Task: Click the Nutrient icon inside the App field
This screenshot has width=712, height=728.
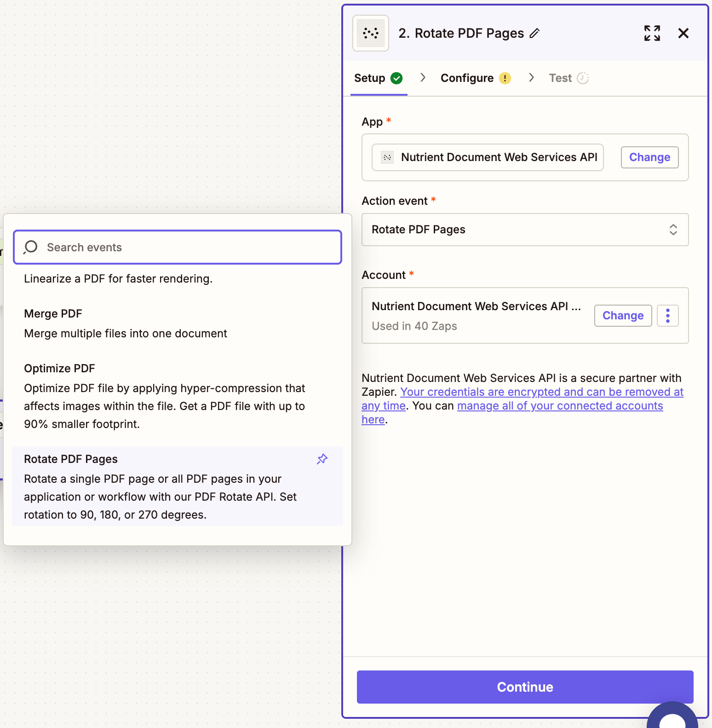Action: click(x=386, y=157)
